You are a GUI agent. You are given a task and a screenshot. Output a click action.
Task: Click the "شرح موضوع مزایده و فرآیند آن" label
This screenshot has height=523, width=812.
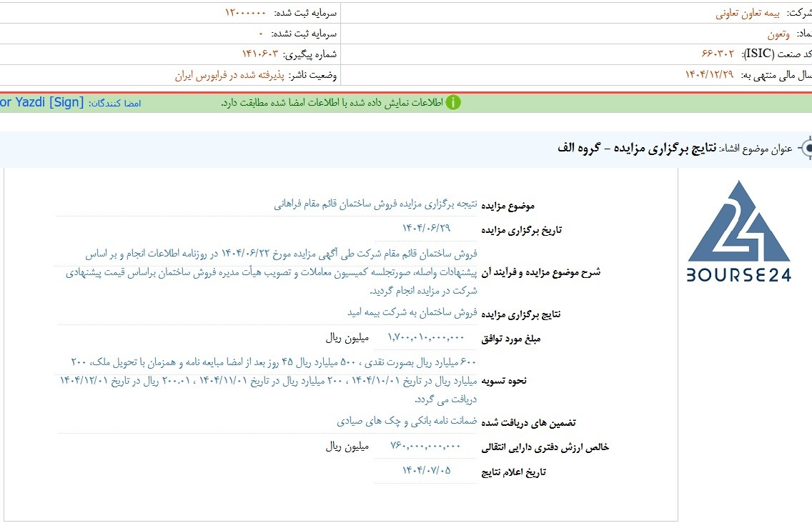(x=540, y=272)
